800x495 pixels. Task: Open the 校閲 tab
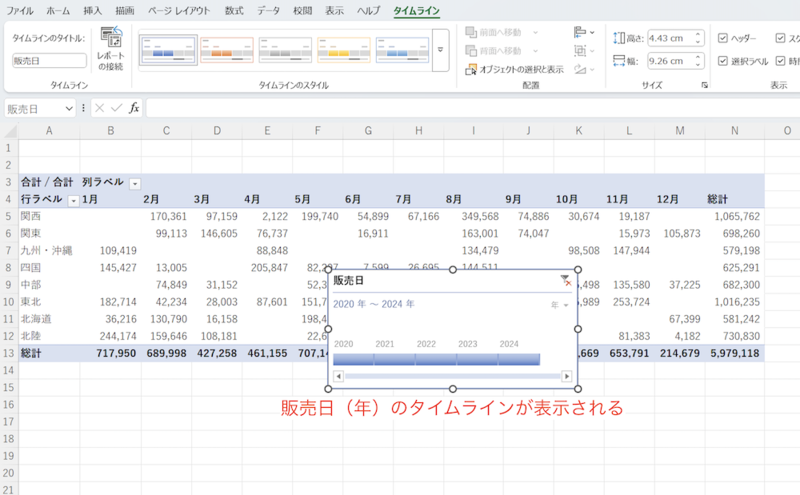coord(302,11)
